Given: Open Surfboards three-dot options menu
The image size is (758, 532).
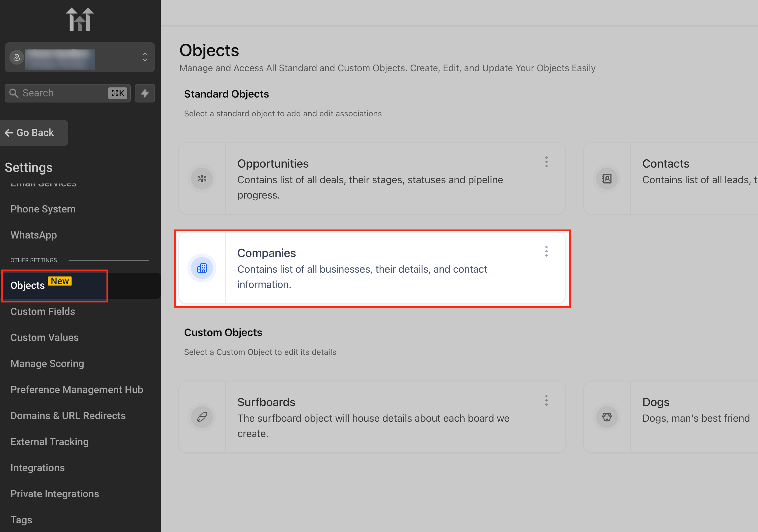Looking at the screenshot, I should (x=547, y=400).
